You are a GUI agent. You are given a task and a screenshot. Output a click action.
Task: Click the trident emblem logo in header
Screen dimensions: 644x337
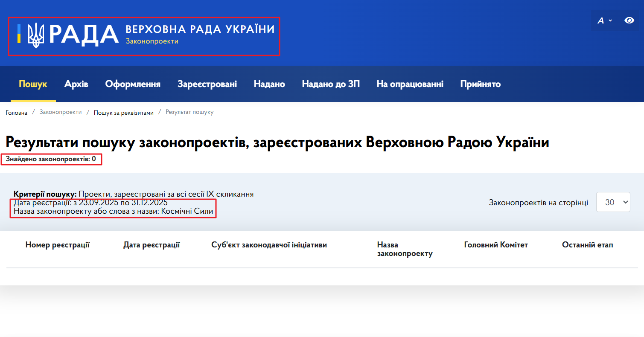(x=36, y=35)
